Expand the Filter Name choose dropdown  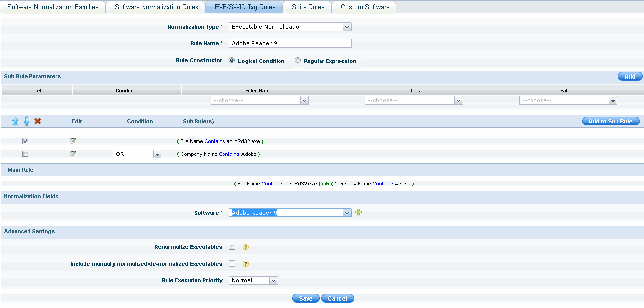[x=259, y=100]
